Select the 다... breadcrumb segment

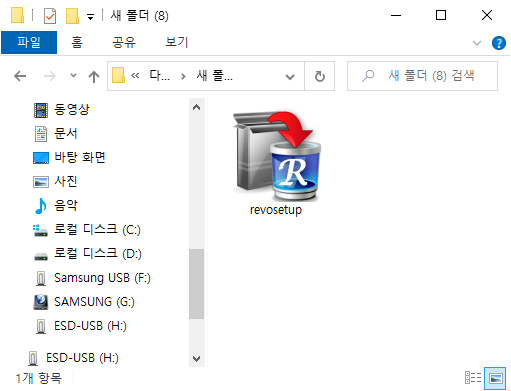[160, 76]
